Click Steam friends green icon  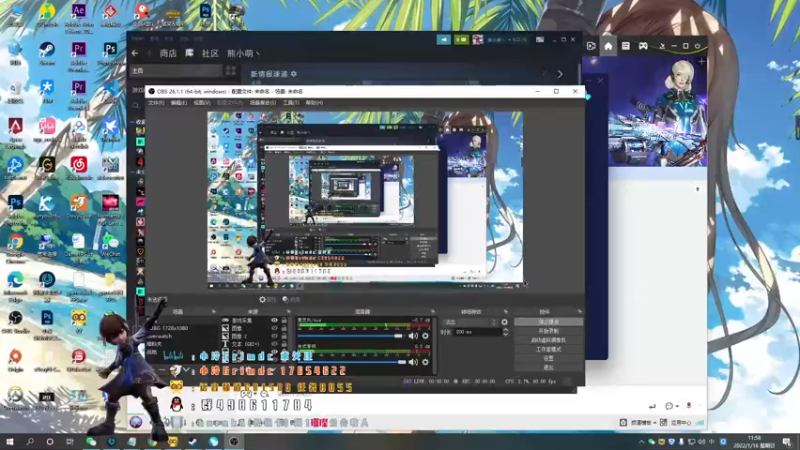point(461,39)
